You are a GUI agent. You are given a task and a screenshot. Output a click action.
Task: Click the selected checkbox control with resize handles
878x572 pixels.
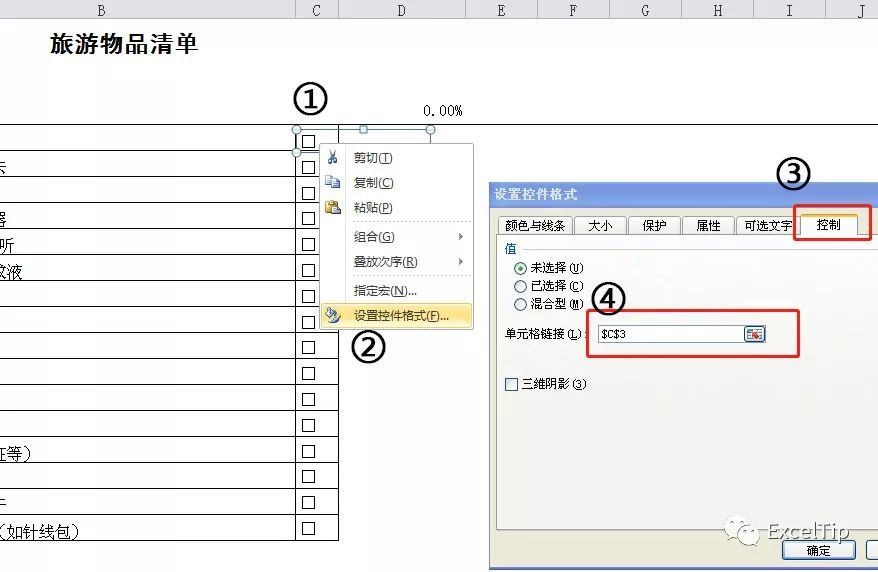(x=308, y=140)
